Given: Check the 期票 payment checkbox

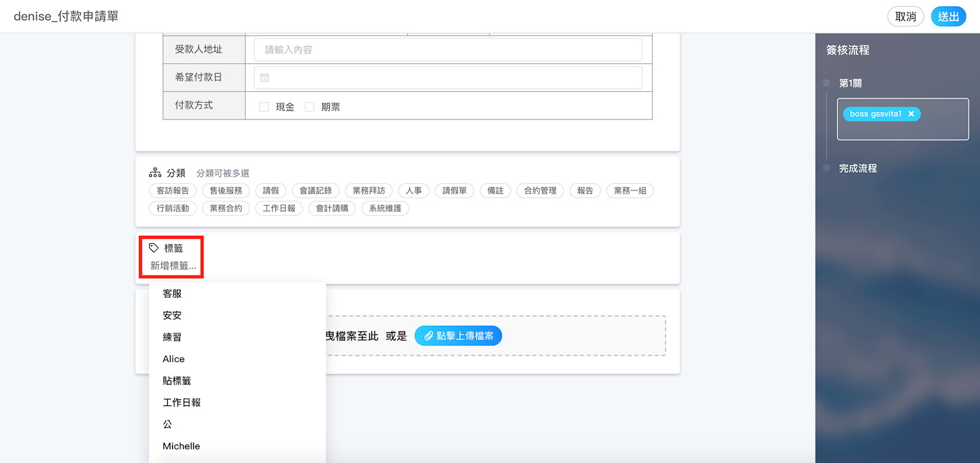Looking at the screenshot, I should pos(310,107).
